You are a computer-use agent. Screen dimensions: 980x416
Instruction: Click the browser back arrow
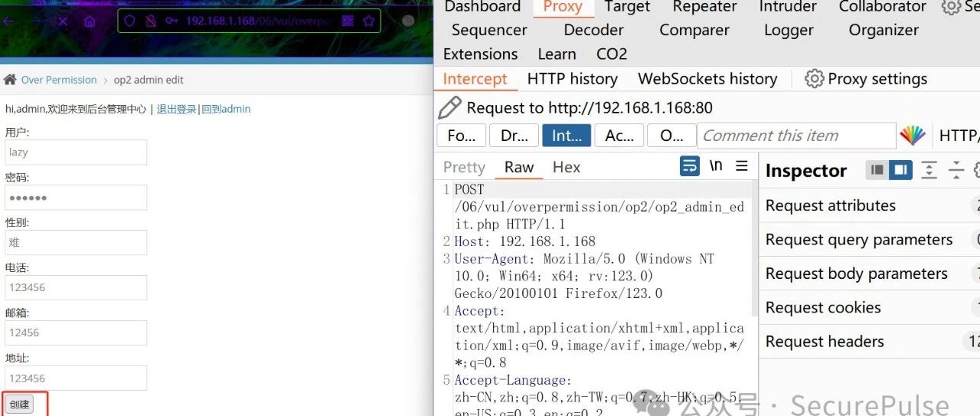click(x=8, y=21)
